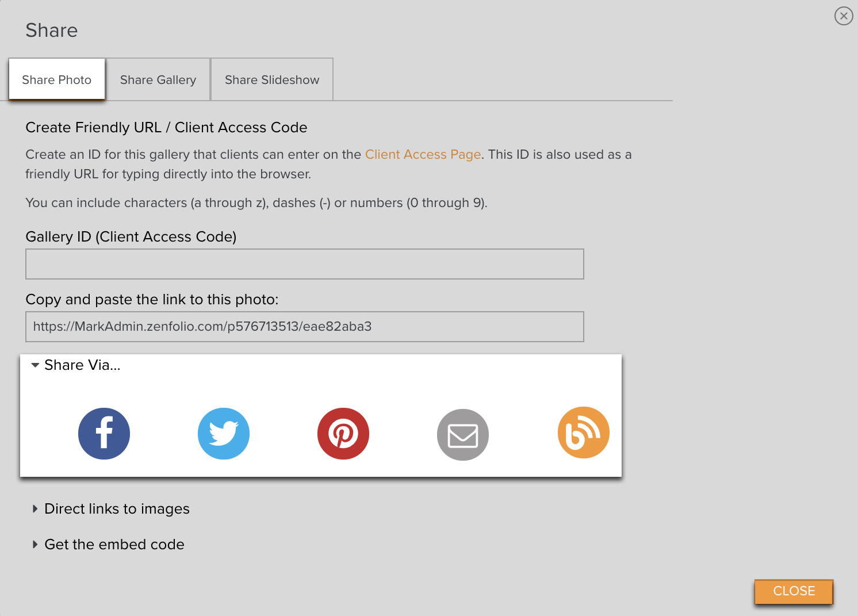The height and width of the screenshot is (616, 858).
Task: Expand the Direct links to images section
Action: pos(117,508)
